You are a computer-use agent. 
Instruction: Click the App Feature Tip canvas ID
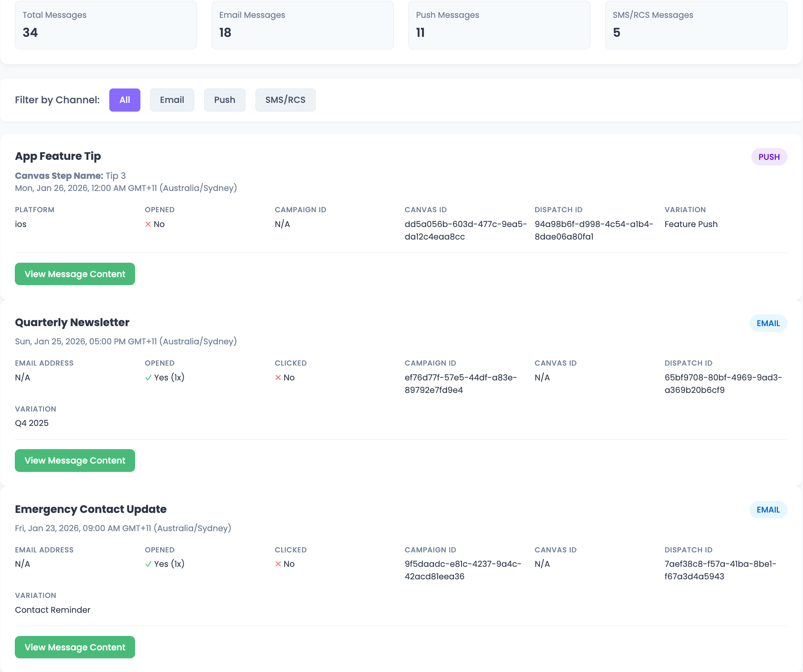tap(465, 230)
